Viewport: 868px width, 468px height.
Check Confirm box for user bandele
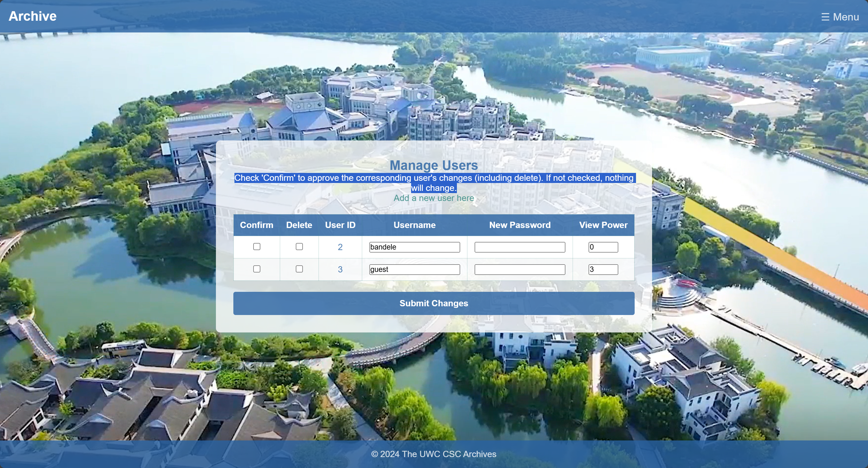[257, 247]
